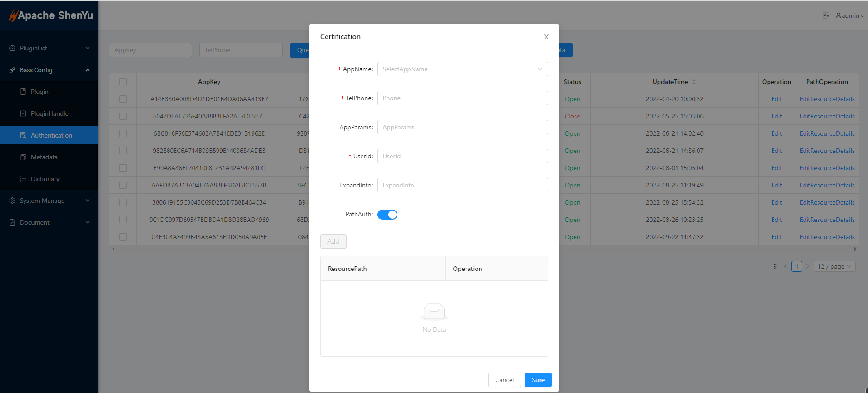The width and height of the screenshot is (868, 393).
Task: Click the Metadata menu icon
Action: point(23,157)
